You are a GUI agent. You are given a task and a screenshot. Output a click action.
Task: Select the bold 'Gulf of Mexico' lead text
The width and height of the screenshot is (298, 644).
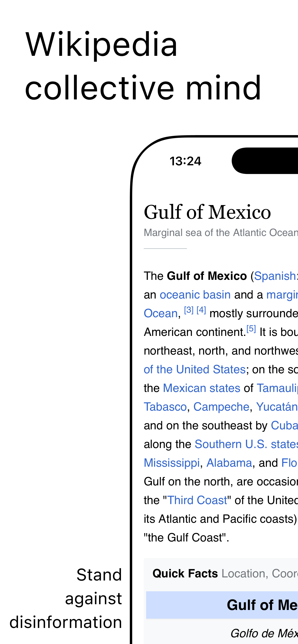[x=207, y=276]
